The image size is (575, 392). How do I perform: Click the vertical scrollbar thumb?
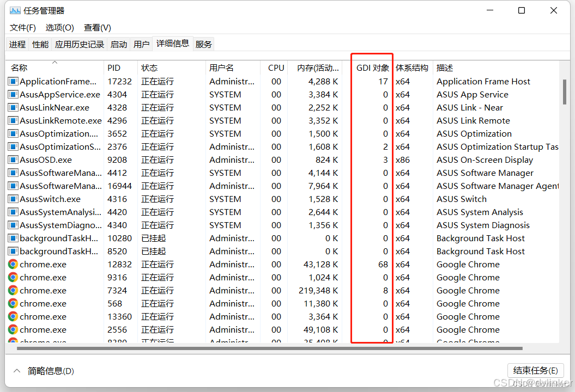coord(565,92)
